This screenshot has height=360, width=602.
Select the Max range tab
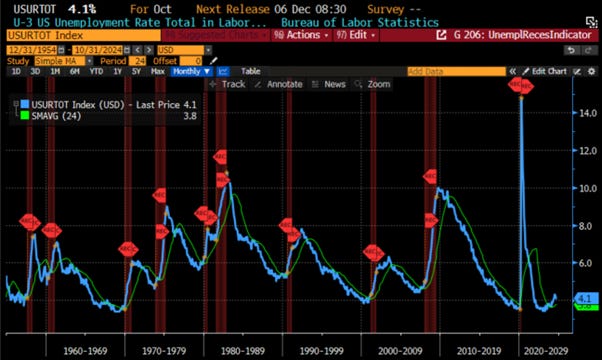pyautogui.click(x=157, y=71)
